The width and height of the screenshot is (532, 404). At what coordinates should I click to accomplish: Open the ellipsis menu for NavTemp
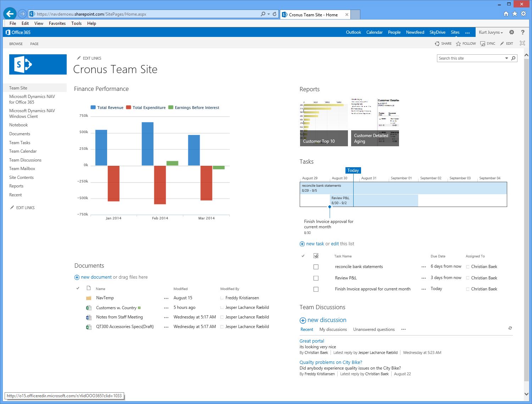coord(166,299)
